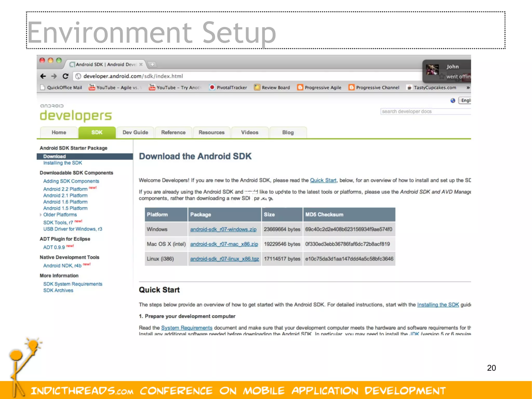Image resolution: width=532 pixels, height=399 pixels.
Task: Open Android 2.2 Platform link
Action: click(x=65, y=189)
